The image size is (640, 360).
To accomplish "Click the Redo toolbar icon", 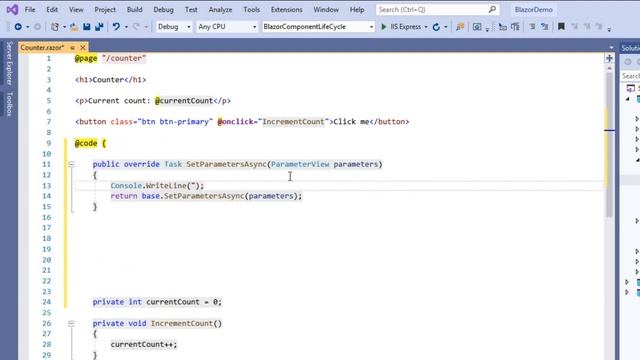I will coord(136,27).
